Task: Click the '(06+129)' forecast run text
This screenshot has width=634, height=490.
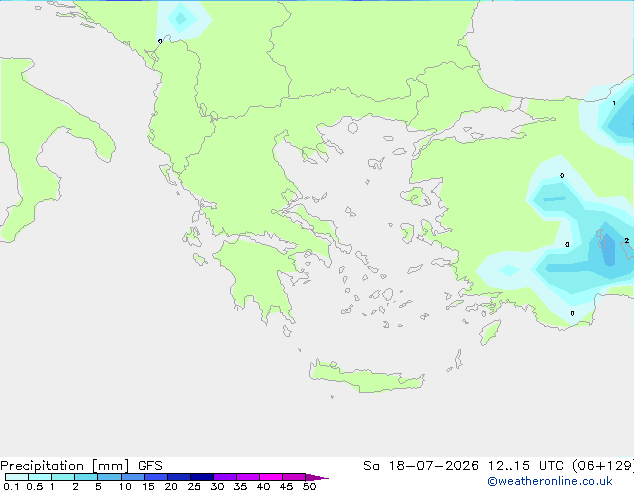Action: point(603,466)
